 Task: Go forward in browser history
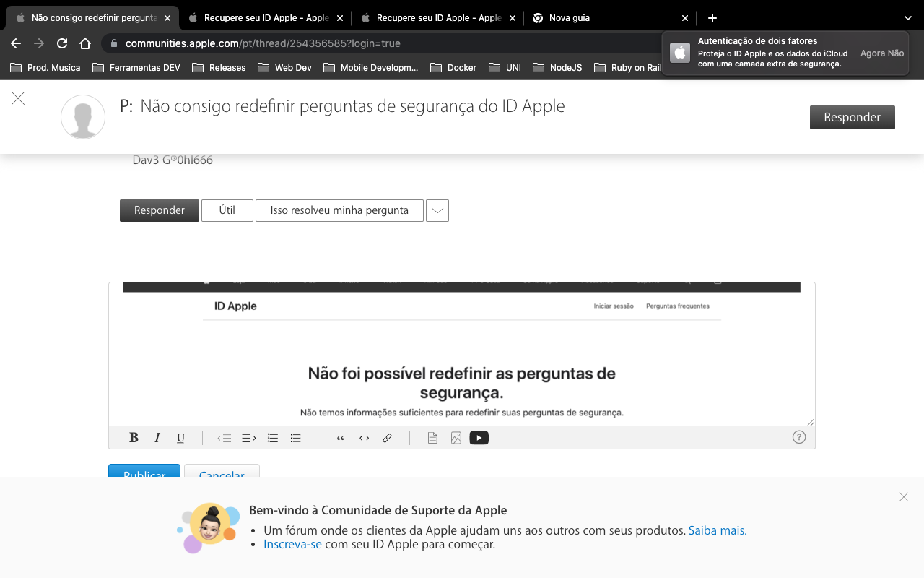click(x=39, y=43)
